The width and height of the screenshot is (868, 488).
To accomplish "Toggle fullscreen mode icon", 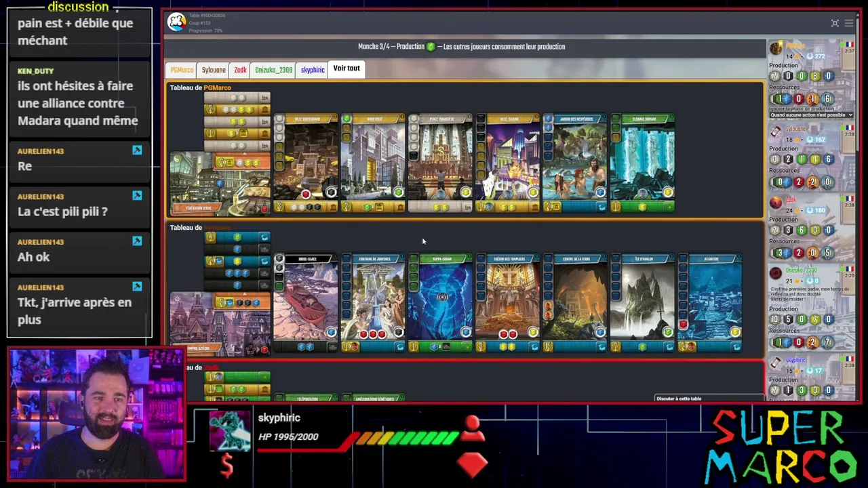I will click(x=835, y=23).
